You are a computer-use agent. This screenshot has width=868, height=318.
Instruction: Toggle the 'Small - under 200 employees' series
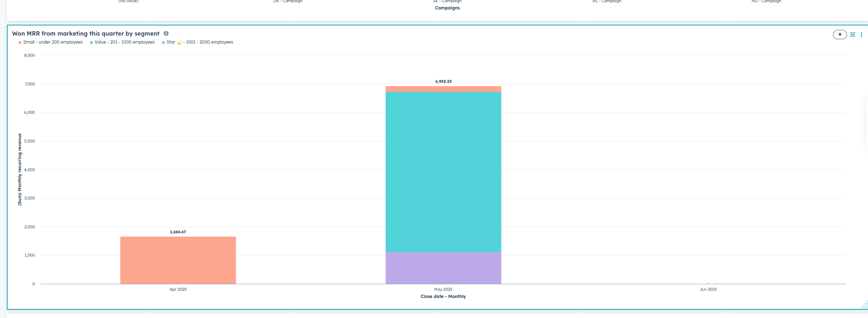pos(53,42)
